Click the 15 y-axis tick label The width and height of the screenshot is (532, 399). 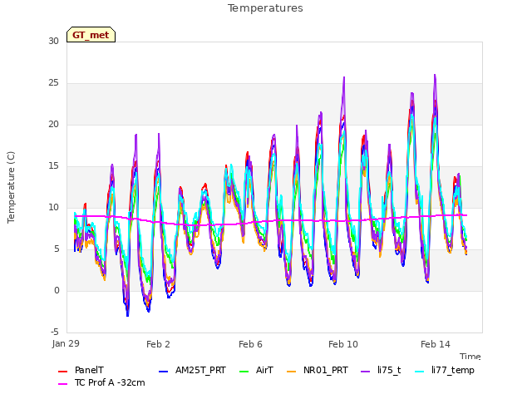(53, 166)
